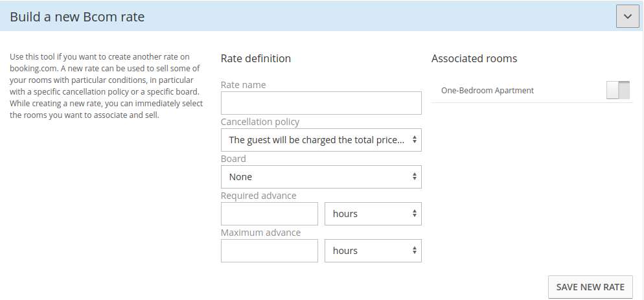Focus the Maximum advance number field

click(x=270, y=251)
